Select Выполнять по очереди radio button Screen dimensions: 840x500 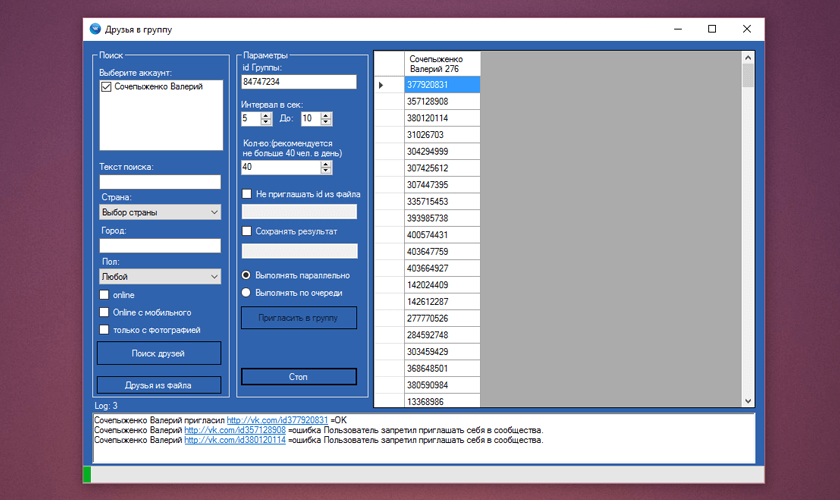click(x=246, y=293)
